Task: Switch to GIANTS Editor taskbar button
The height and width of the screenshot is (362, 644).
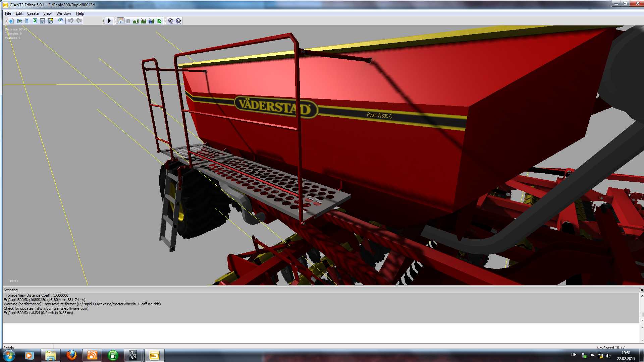Action: [154, 355]
